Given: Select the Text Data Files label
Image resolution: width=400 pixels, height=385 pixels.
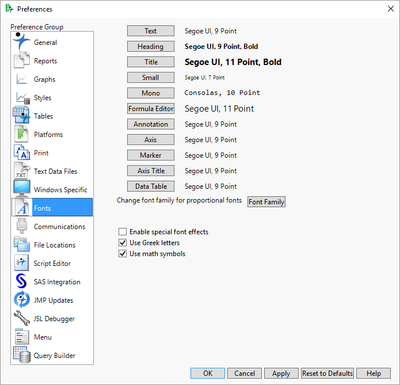Looking at the screenshot, I should [x=55, y=171].
